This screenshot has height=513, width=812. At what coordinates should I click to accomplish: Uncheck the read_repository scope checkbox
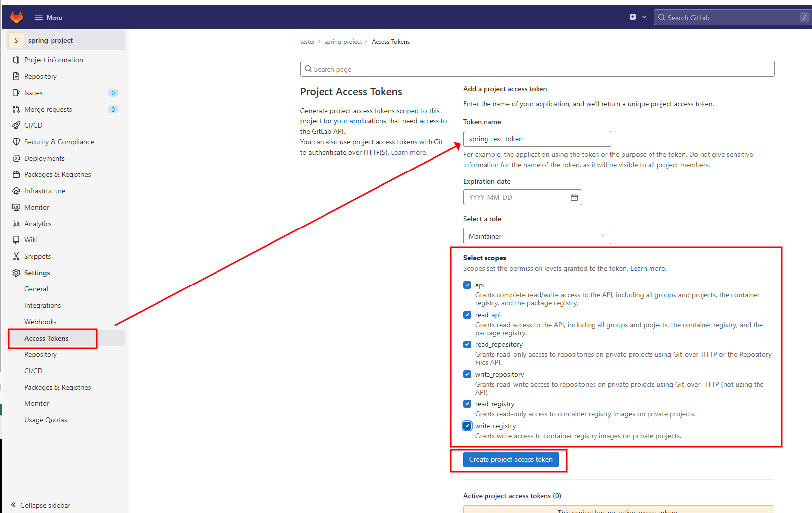pyautogui.click(x=467, y=344)
